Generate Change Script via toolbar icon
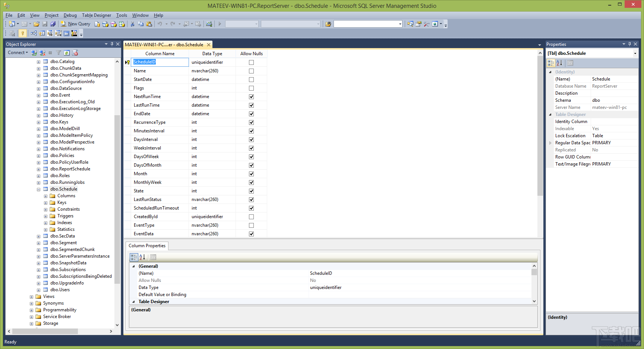Screen dimensions: 644x349 (12, 33)
